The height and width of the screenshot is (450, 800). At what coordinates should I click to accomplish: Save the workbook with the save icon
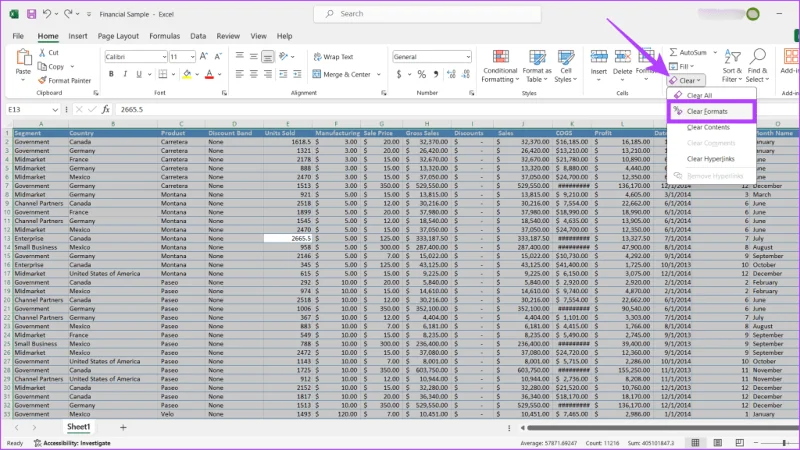32,14
